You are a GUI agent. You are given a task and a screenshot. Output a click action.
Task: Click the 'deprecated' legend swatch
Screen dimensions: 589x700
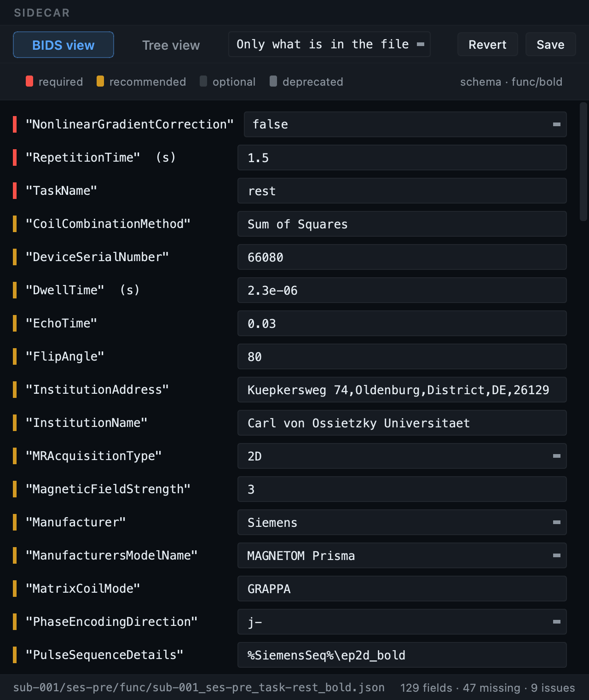pos(273,82)
